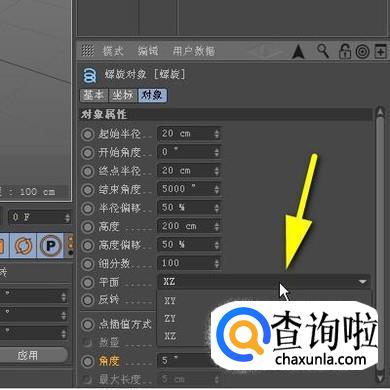Open the magnifier search icon

(x=323, y=51)
